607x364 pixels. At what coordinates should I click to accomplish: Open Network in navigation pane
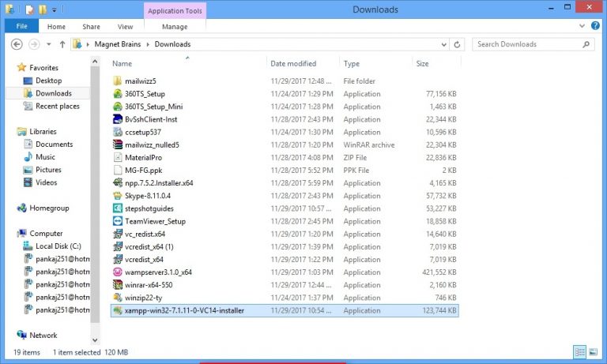coord(43,336)
